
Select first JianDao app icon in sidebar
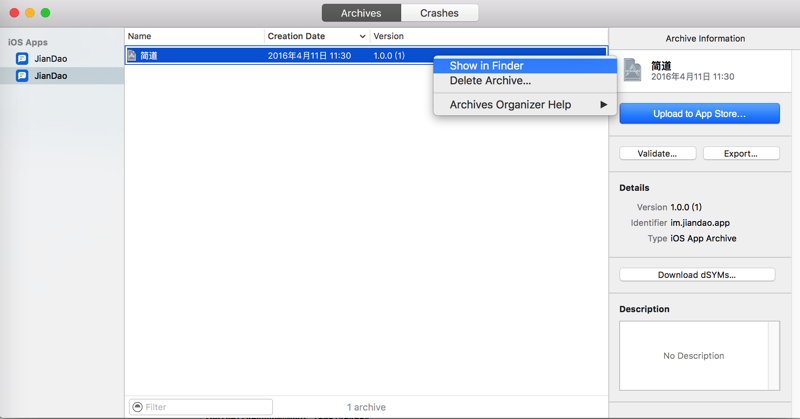(22, 59)
